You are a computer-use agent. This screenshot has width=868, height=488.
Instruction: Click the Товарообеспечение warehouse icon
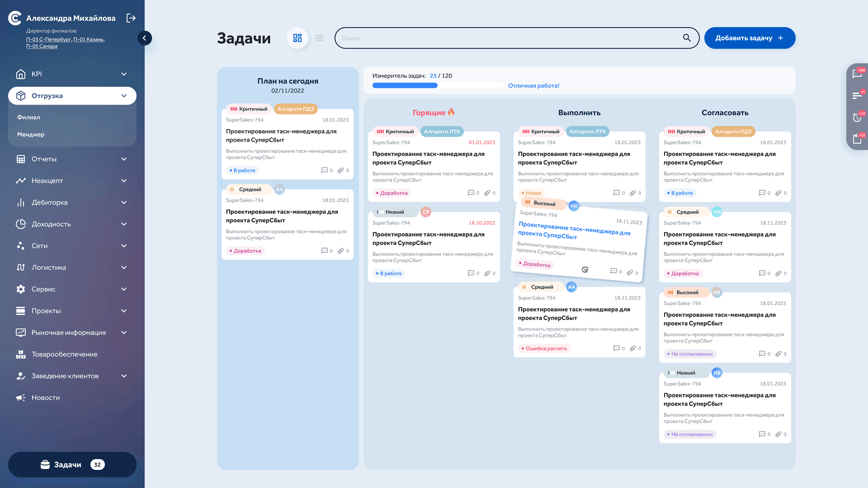(20, 354)
